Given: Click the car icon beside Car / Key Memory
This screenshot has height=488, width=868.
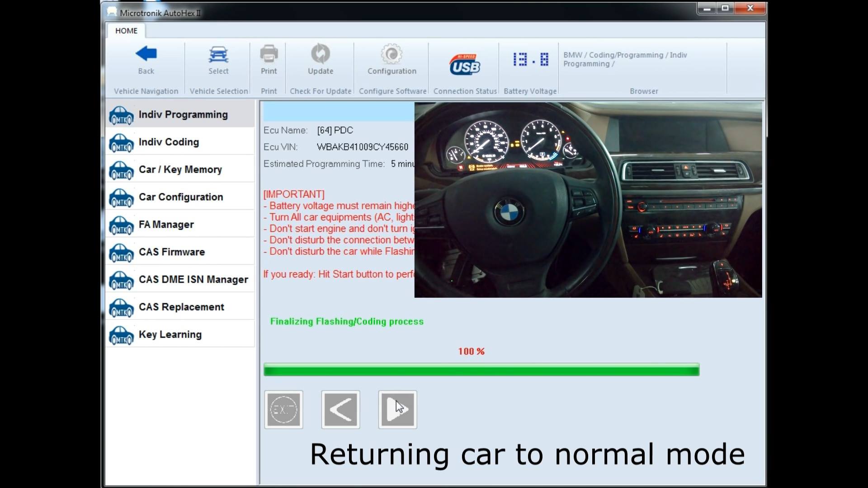Looking at the screenshot, I should [x=121, y=170].
